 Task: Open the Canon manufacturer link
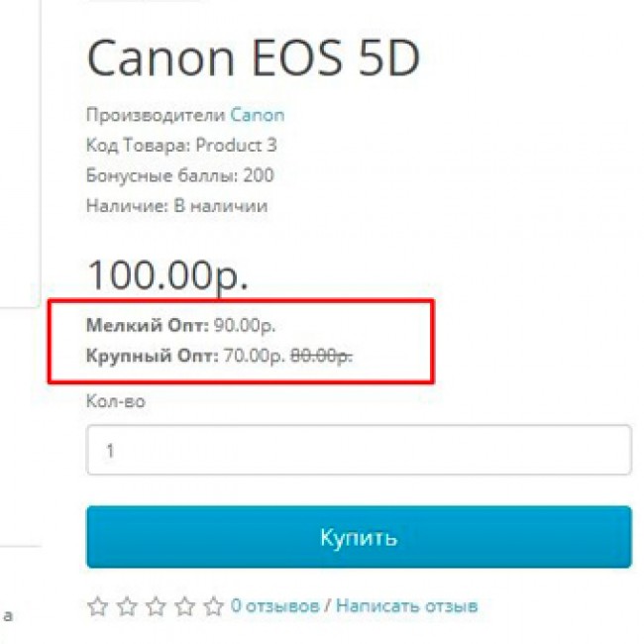(x=258, y=115)
